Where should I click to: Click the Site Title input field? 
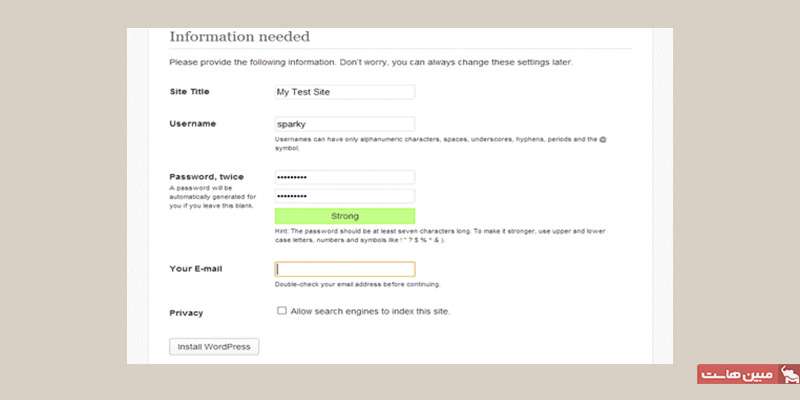[x=344, y=92]
